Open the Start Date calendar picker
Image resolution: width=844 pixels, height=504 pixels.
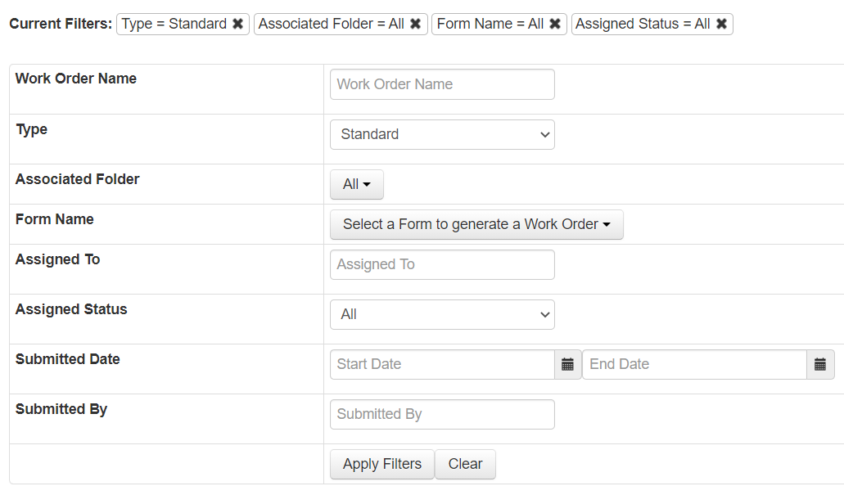tap(567, 364)
